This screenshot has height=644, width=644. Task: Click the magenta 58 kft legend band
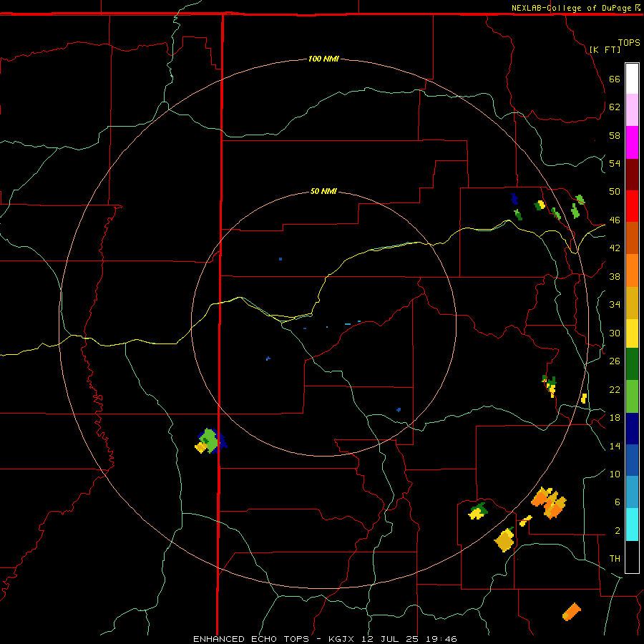[x=632, y=142]
